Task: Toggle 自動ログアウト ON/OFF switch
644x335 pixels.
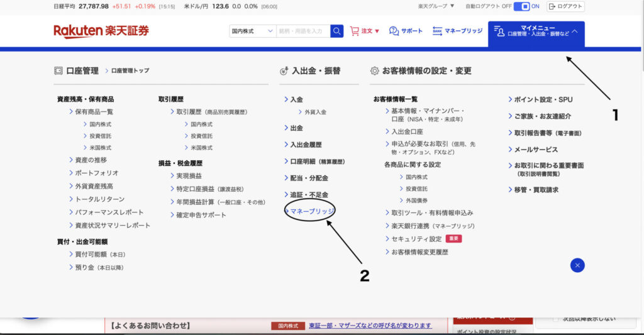Action: pyautogui.click(x=521, y=6)
